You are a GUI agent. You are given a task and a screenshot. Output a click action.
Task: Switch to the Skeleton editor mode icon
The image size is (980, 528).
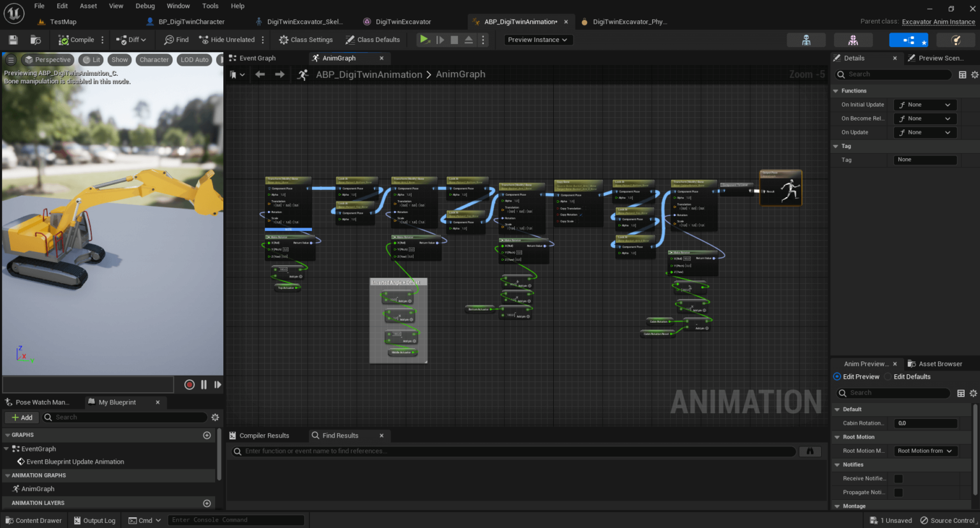(x=806, y=40)
